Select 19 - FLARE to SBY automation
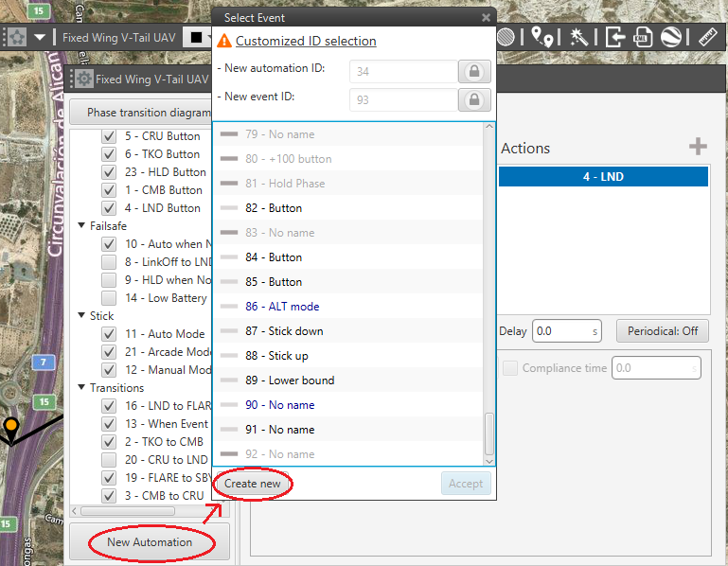 [x=169, y=478]
